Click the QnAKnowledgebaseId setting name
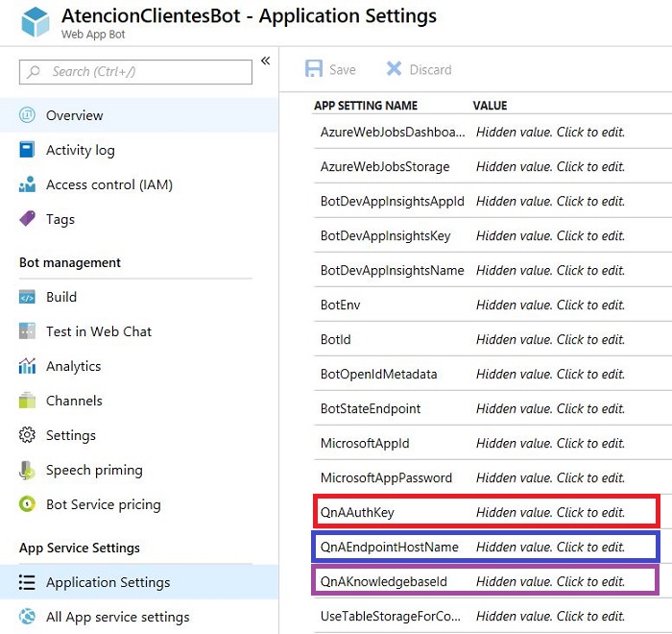The width and height of the screenshot is (672, 634). (384, 582)
